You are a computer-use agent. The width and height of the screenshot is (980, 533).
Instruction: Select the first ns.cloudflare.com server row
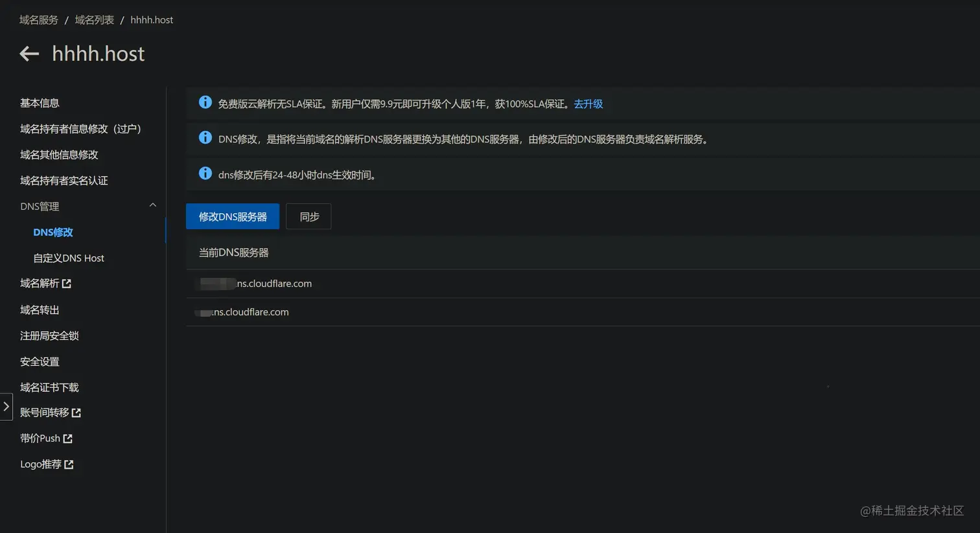[x=583, y=284]
